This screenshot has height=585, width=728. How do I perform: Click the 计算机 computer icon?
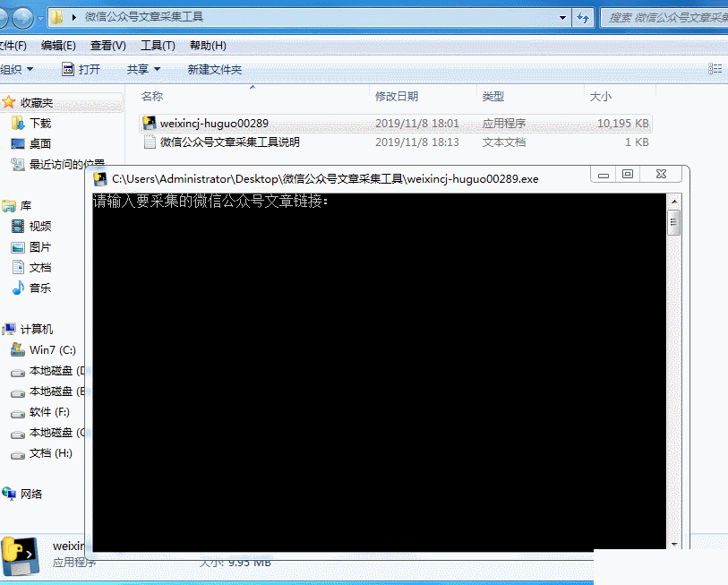[9, 329]
